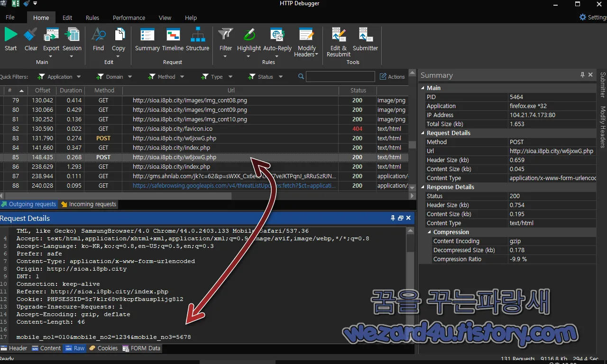The width and height of the screenshot is (607, 364).
Task: Pin the Summary panel
Action: tap(582, 75)
